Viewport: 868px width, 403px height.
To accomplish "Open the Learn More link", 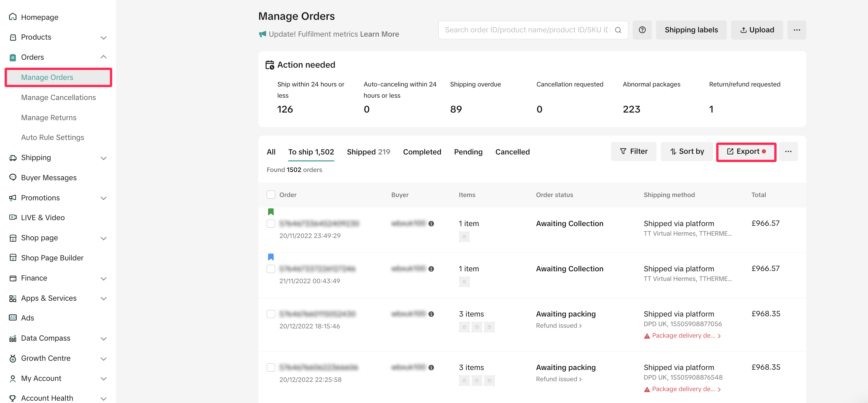I will [380, 34].
